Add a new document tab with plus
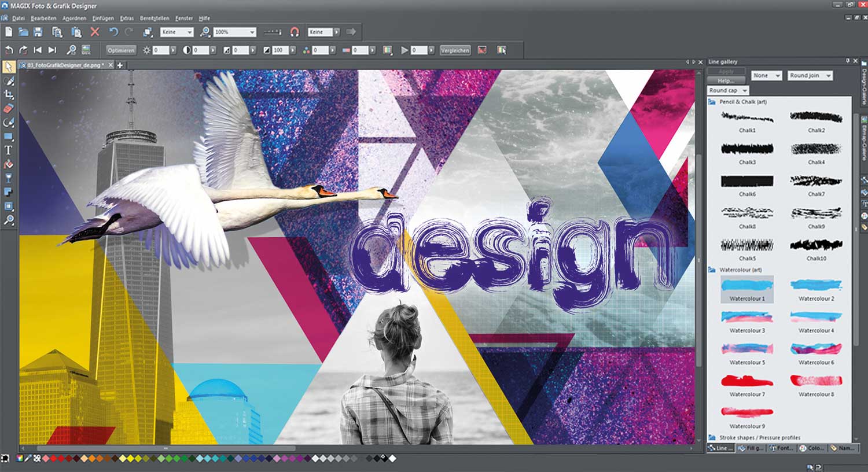 coord(120,65)
